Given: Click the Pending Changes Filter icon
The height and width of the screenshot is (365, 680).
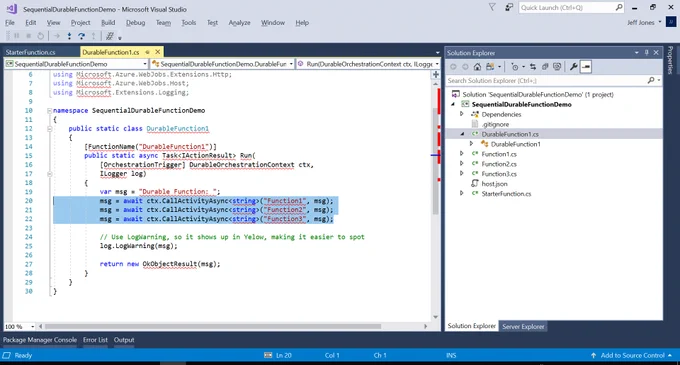Looking at the screenshot, I should coord(514,67).
